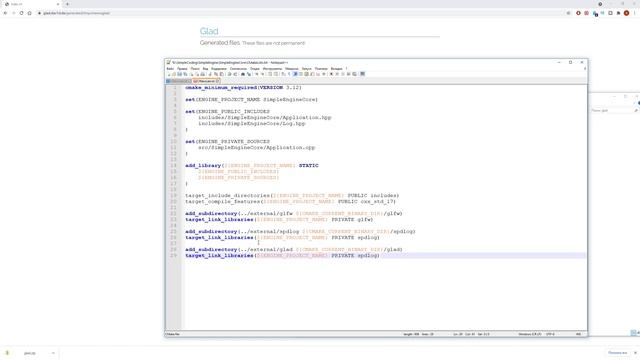Click the highlighted line 29 text
This screenshot has width=640, height=360.
pos(282,256)
